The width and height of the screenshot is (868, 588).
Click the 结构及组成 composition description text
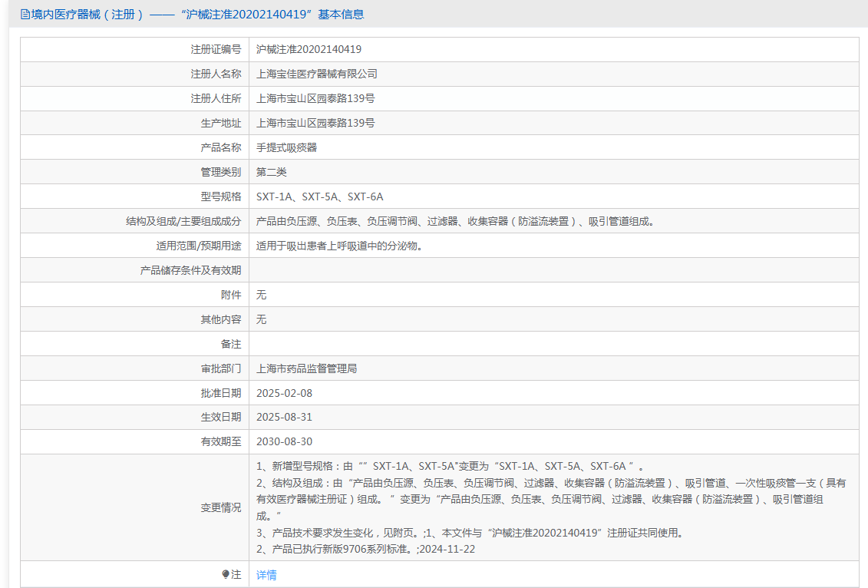456,222
